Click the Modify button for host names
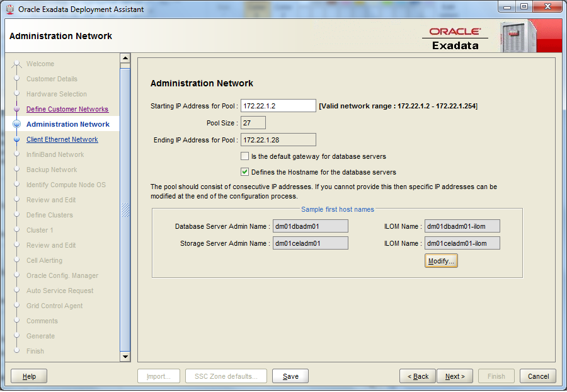Image resolution: width=567 pixels, height=392 pixels. click(x=441, y=260)
